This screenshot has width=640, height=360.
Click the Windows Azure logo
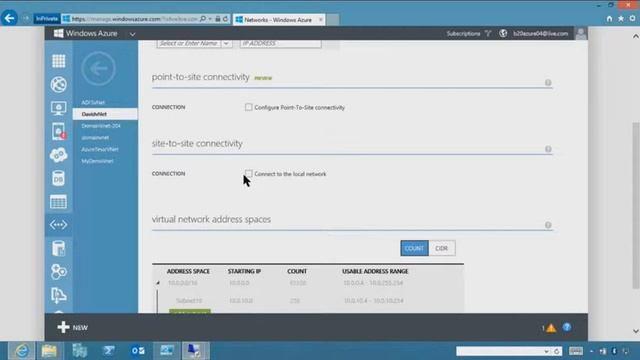[86, 33]
